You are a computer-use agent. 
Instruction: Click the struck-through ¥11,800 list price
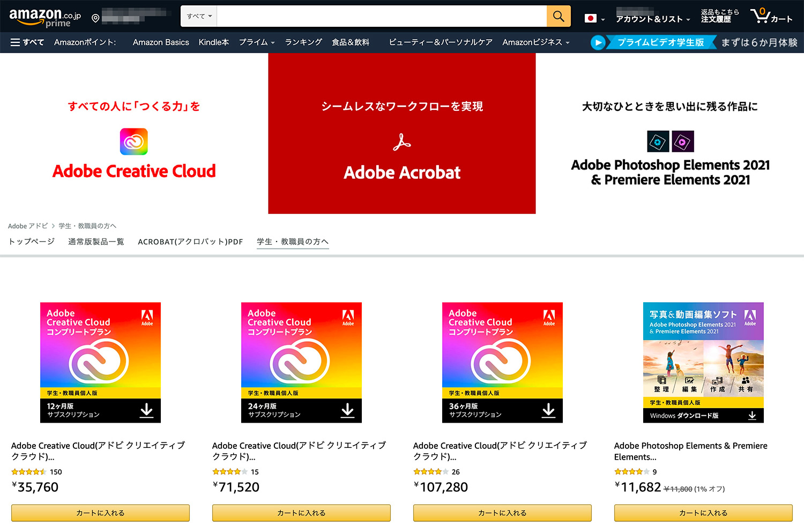pos(678,489)
